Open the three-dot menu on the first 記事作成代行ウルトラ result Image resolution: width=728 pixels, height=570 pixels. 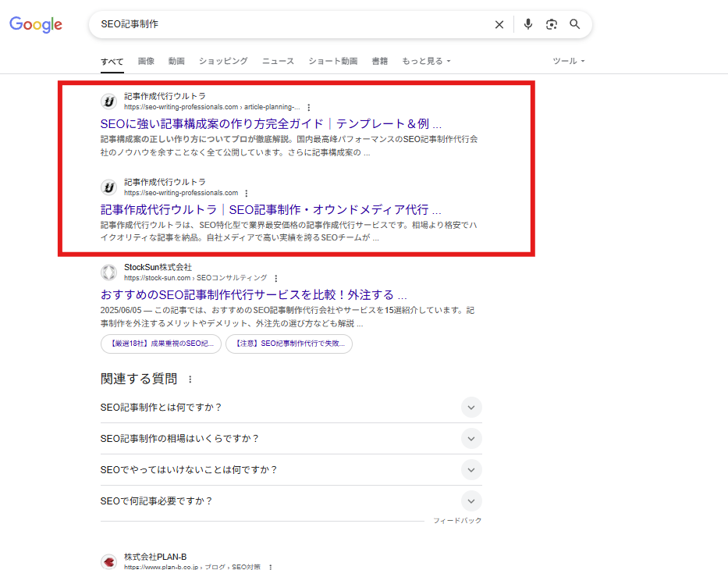point(309,107)
